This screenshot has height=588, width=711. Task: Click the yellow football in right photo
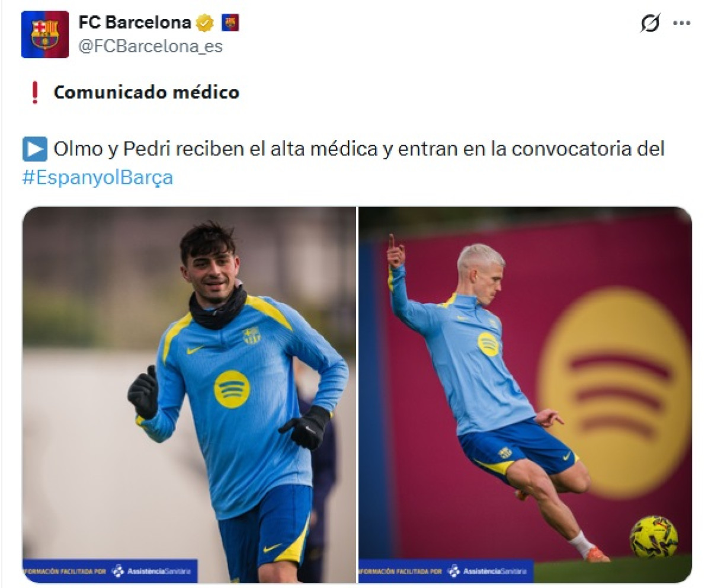pos(654,537)
